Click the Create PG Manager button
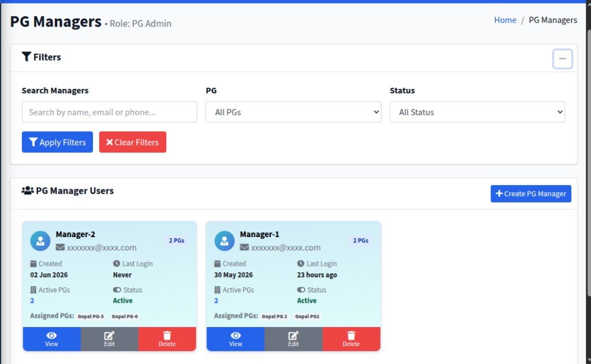 (x=531, y=194)
